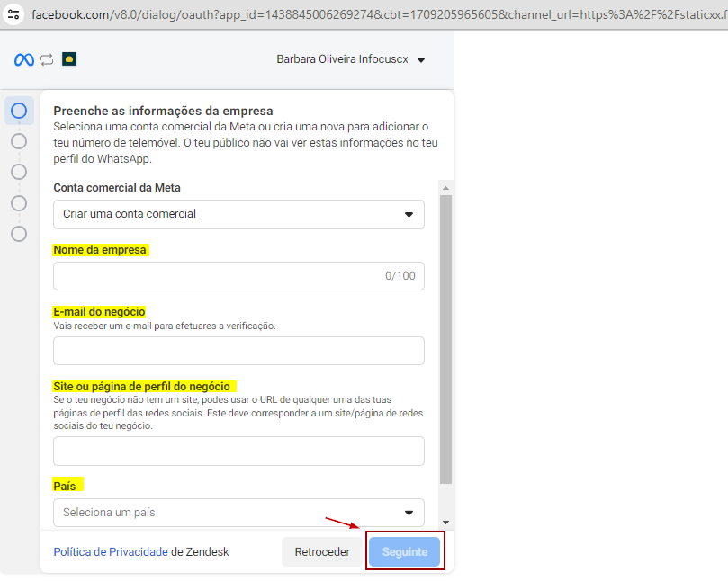Click the form scrollbar up arrow
Screen dimensions: 728x581
coord(445,187)
